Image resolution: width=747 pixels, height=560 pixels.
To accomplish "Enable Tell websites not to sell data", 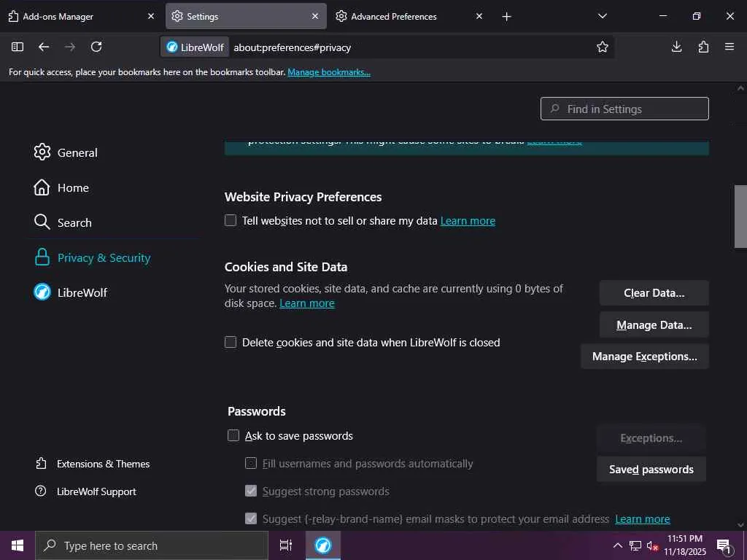I will 231,220.
